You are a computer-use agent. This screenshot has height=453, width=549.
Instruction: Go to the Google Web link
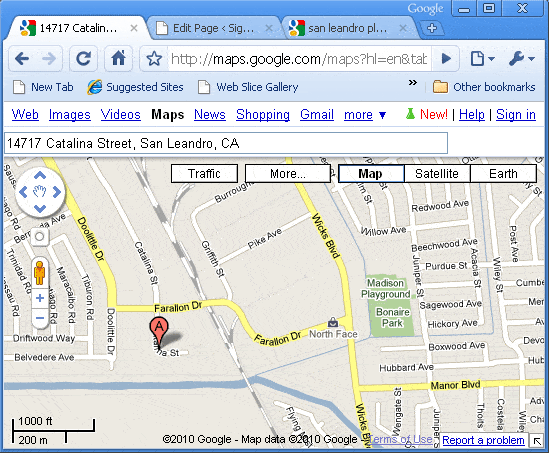pos(25,114)
